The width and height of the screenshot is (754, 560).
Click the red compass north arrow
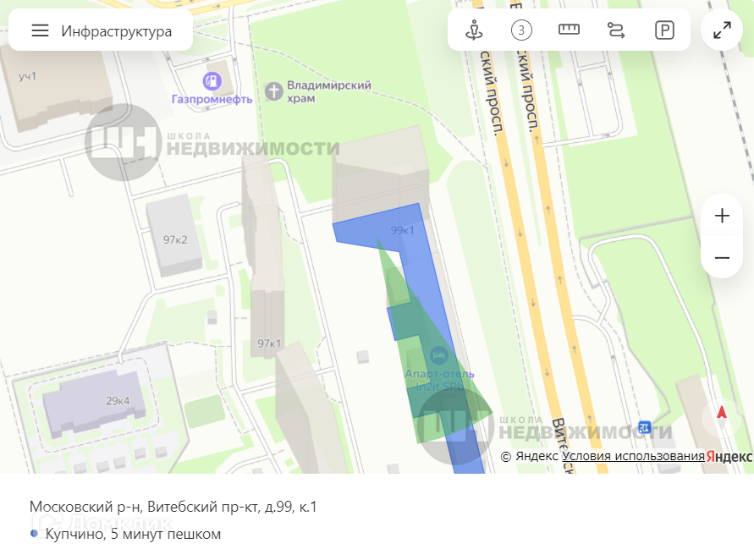(721, 415)
